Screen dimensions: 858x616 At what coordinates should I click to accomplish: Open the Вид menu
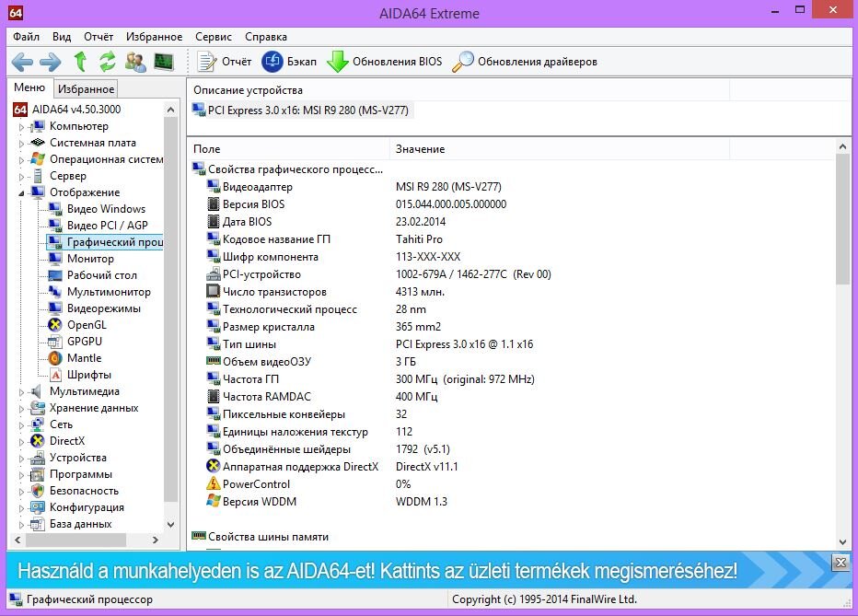[62, 37]
